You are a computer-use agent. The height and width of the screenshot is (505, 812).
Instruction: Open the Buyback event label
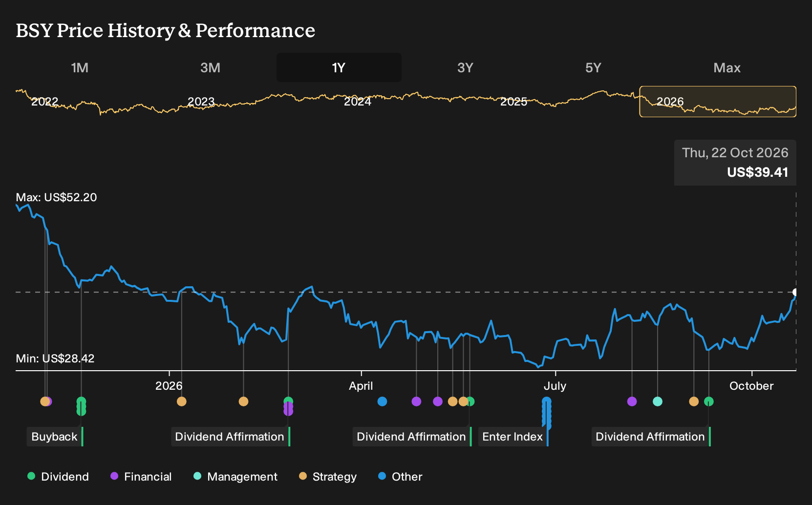coord(55,437)
